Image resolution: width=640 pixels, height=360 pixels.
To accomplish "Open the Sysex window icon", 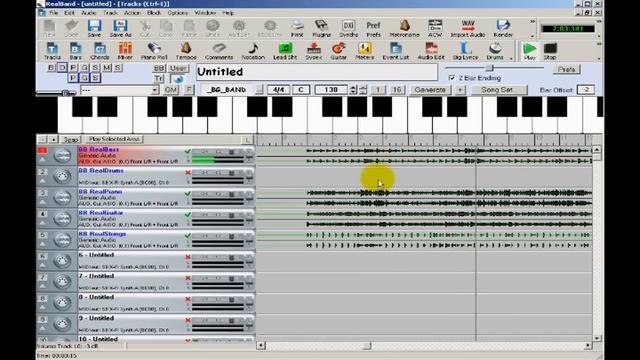I will tap(313, 51).
